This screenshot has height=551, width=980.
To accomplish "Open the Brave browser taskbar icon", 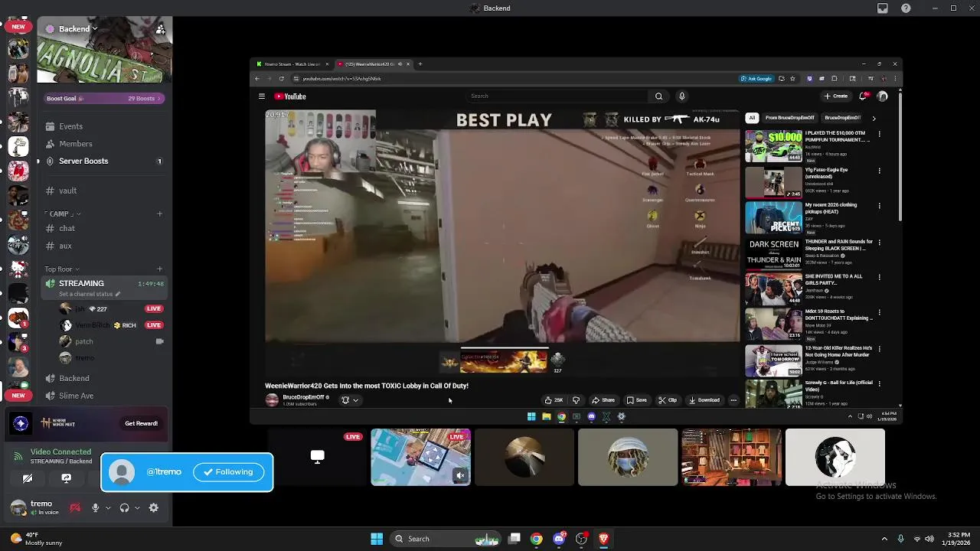I will click(603, 539).
